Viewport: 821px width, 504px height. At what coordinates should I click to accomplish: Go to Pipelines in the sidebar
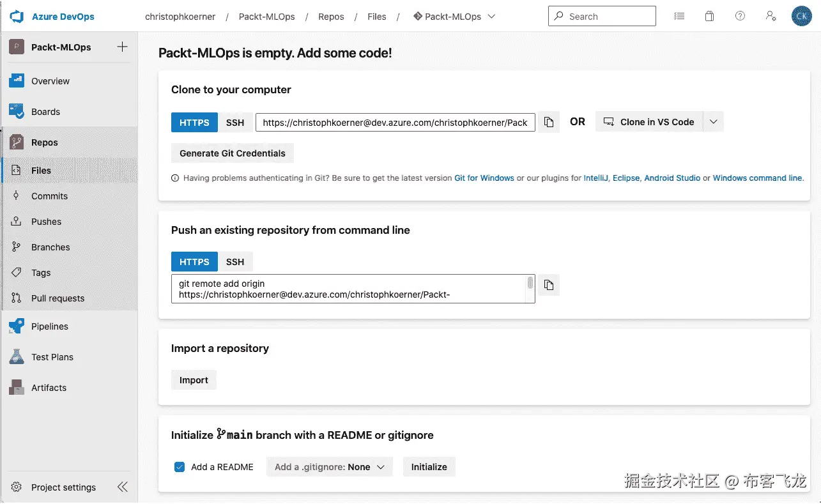point(50,326)
